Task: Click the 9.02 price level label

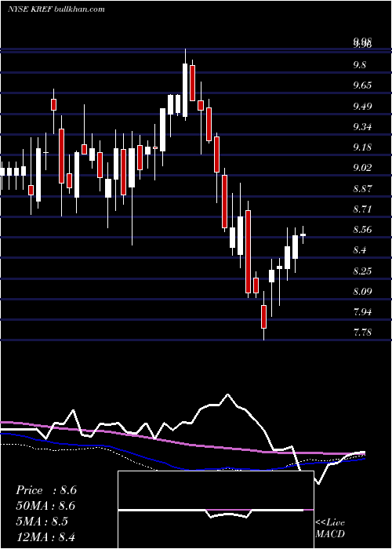Action: (x=362, y=168)
